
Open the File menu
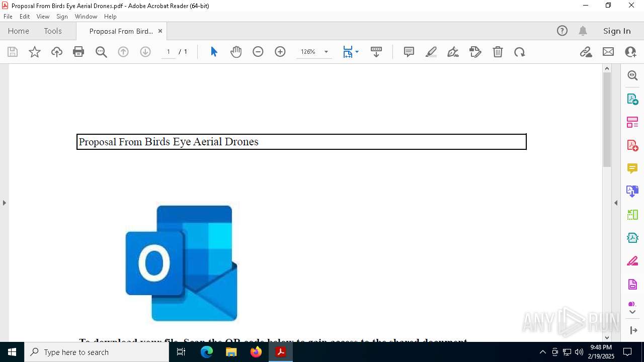point(8,17)
